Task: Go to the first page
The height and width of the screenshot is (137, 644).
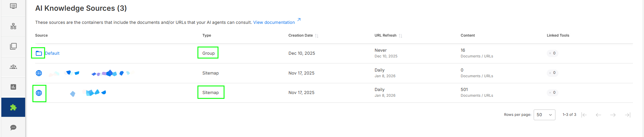Action: [584, 115]
